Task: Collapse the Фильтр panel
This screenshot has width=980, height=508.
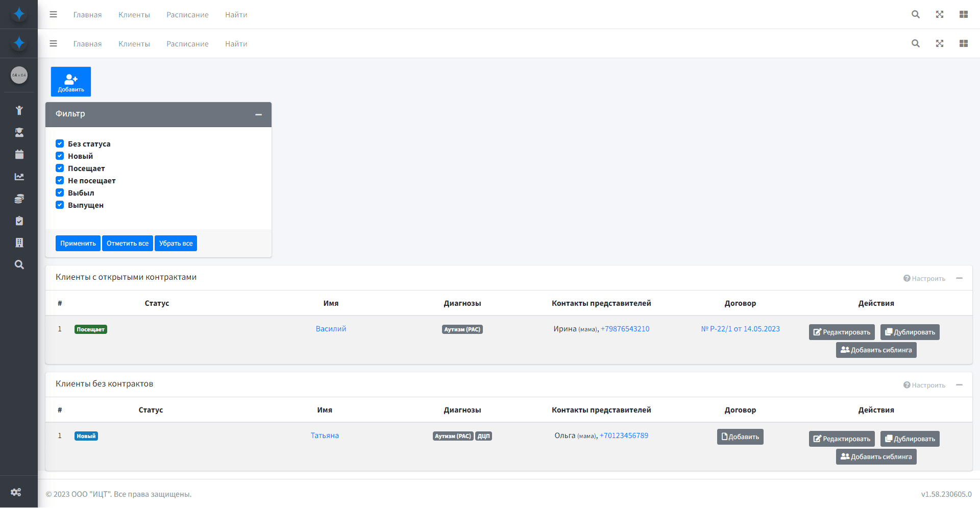Action: coord(258,114)
